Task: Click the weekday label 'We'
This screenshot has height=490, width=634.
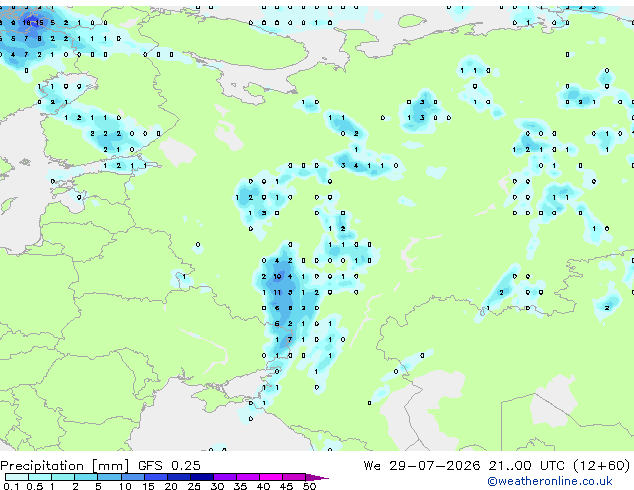Action: [x=372, y=466]
